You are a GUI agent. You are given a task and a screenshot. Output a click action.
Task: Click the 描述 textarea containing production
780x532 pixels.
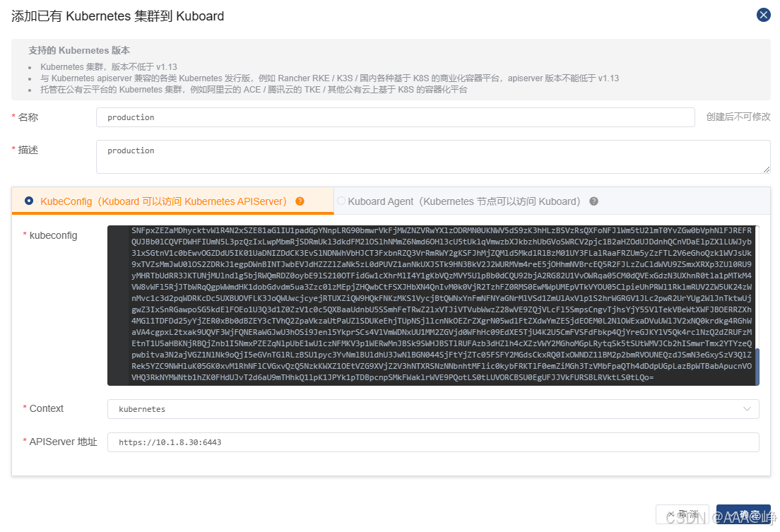coord(433,157)
